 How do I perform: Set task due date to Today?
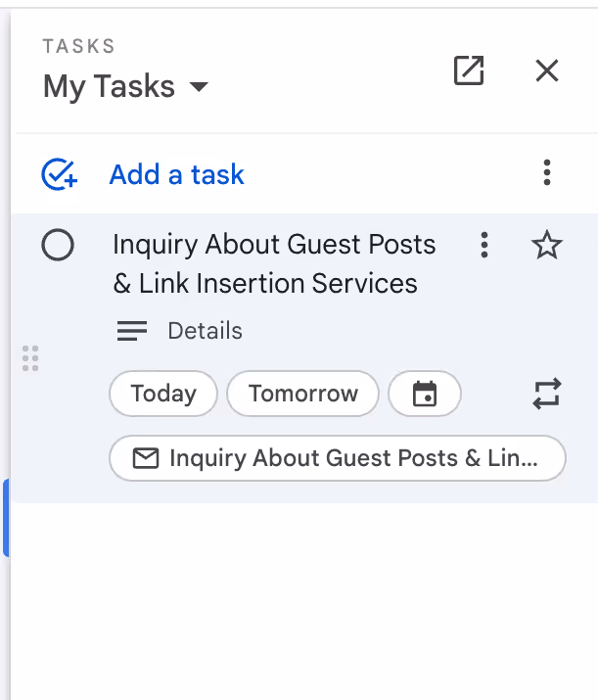pos(163,394)
